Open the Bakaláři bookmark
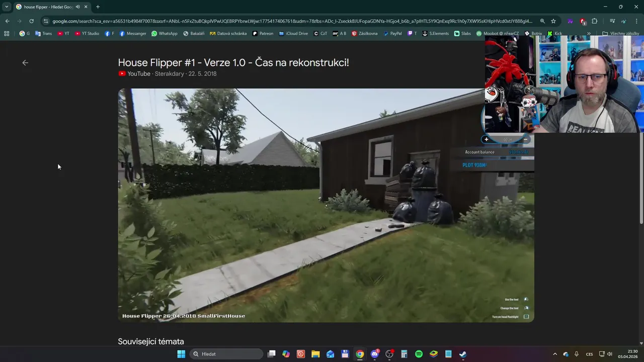 [194, 34]
